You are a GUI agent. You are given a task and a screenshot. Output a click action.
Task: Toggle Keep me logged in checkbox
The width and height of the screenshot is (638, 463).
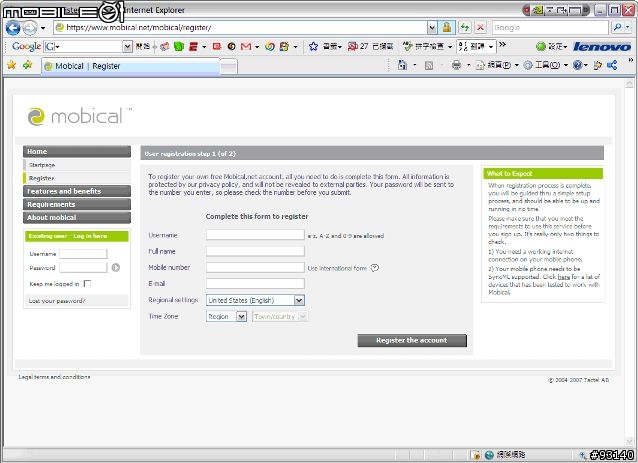click(x=87, y=284)
